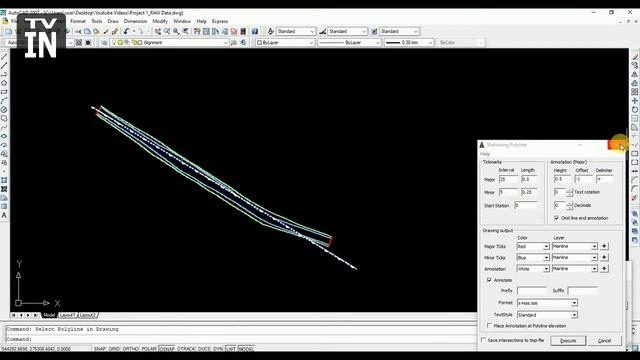Open the Layer Properties Manager icon
This screenshot has width=640, height=360.
(x=104, y=42)
